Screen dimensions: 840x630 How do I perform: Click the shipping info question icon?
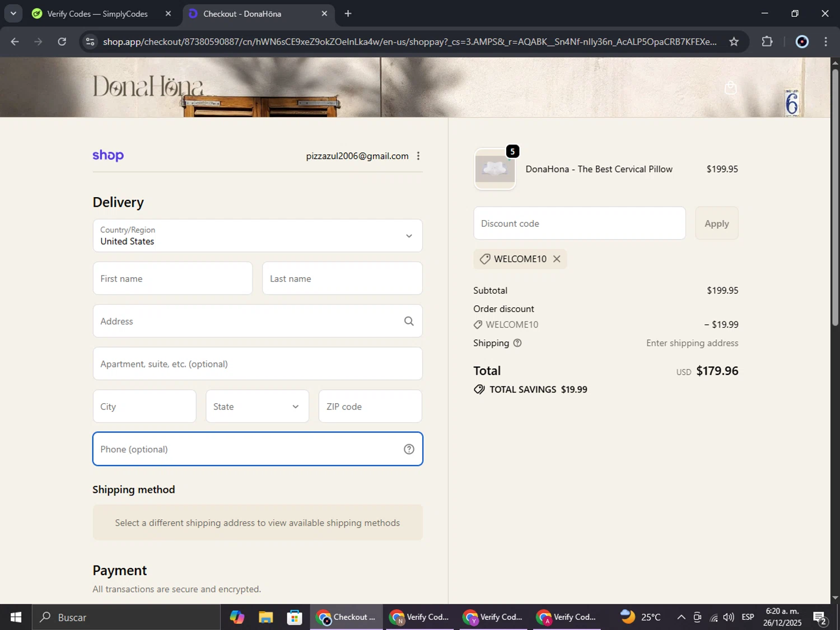coord(517,343)
